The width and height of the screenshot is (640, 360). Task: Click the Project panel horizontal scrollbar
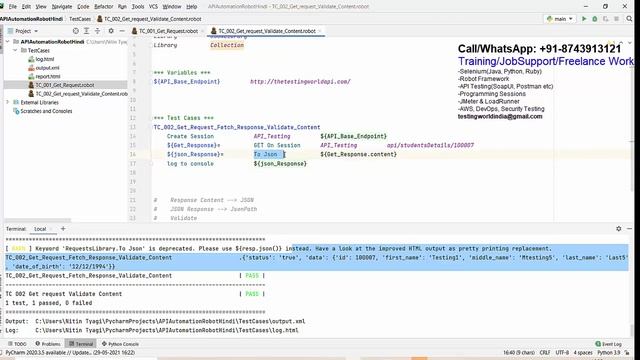[x=38, y=220]
